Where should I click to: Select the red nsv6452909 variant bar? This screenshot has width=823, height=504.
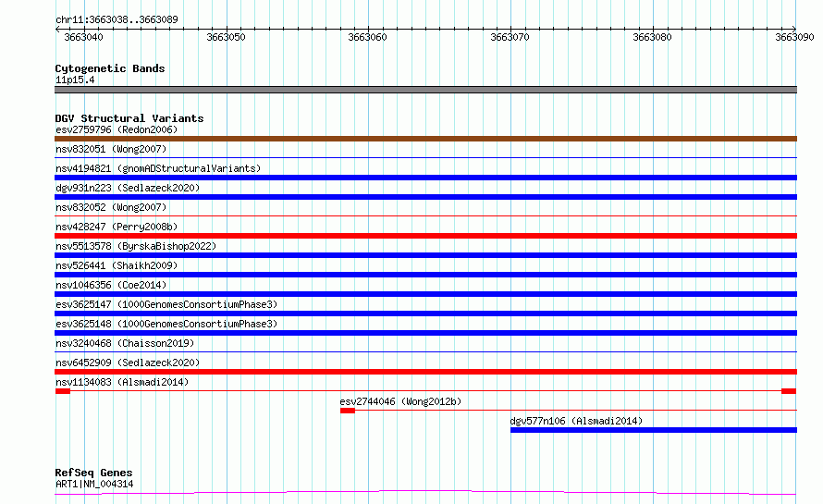(425, 372)
